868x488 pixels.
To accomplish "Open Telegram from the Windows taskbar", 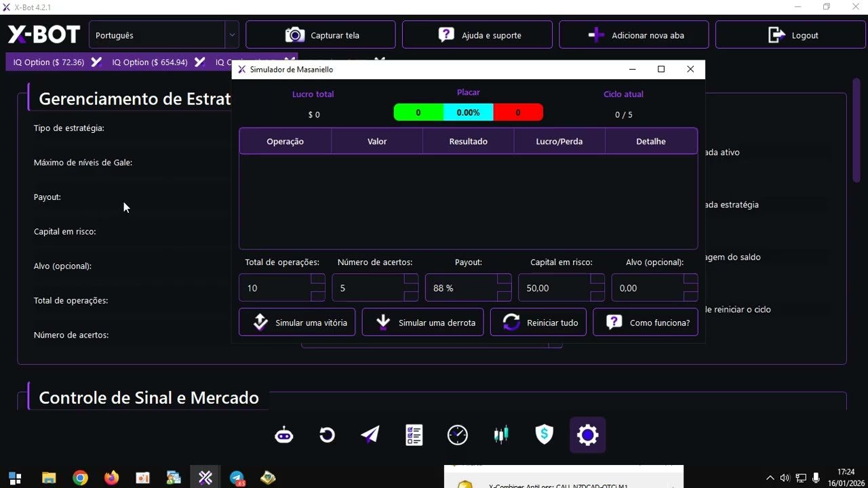I will pyautogui.click(x=237, y=477).
